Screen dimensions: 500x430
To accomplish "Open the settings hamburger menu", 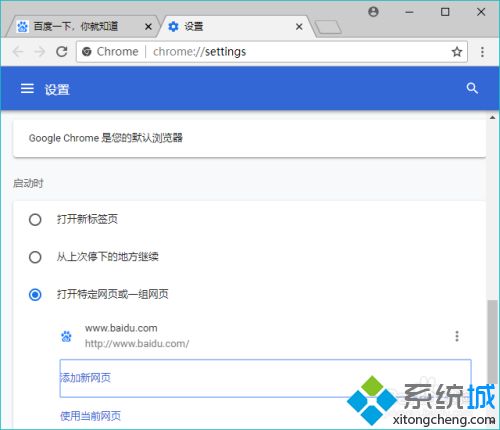I will [27, 89].
